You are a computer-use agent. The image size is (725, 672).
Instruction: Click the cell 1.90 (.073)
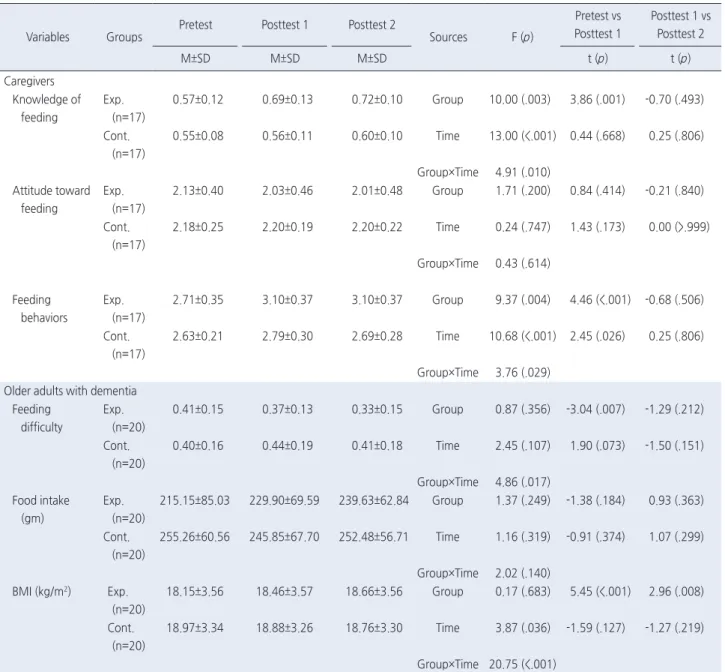pos(597,446)
